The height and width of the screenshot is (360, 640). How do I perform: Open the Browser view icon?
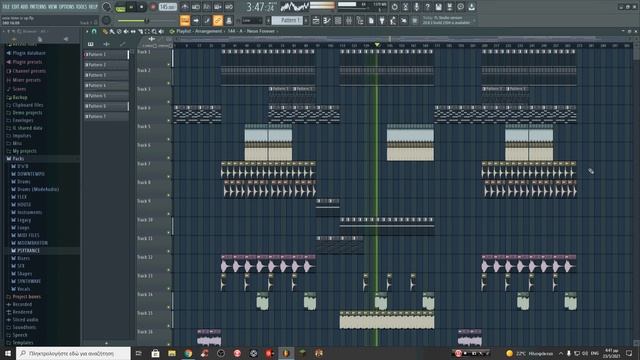[360, 20]
